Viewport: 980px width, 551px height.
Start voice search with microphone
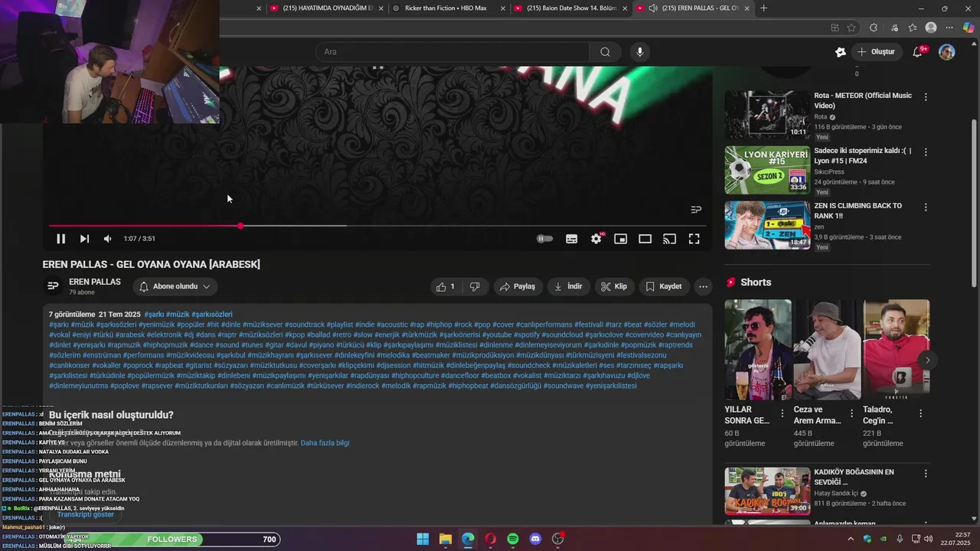click(640, 52)
